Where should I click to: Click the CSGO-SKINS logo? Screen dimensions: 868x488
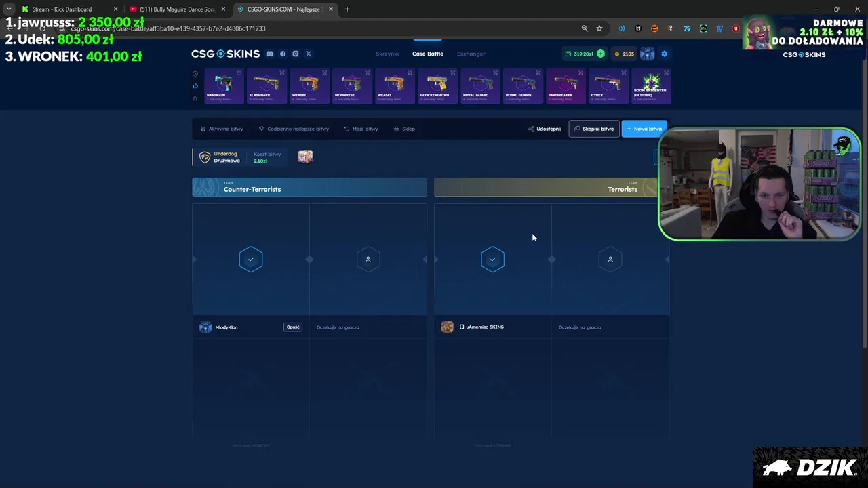click(x=225, y=54)
